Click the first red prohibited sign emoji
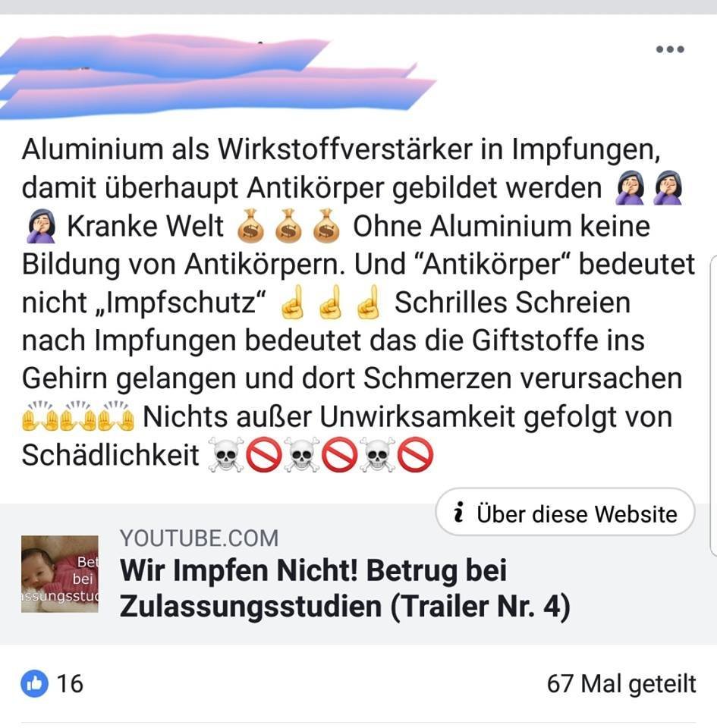Viewport: 717px width, 728px height. click(x=264, y=454)
